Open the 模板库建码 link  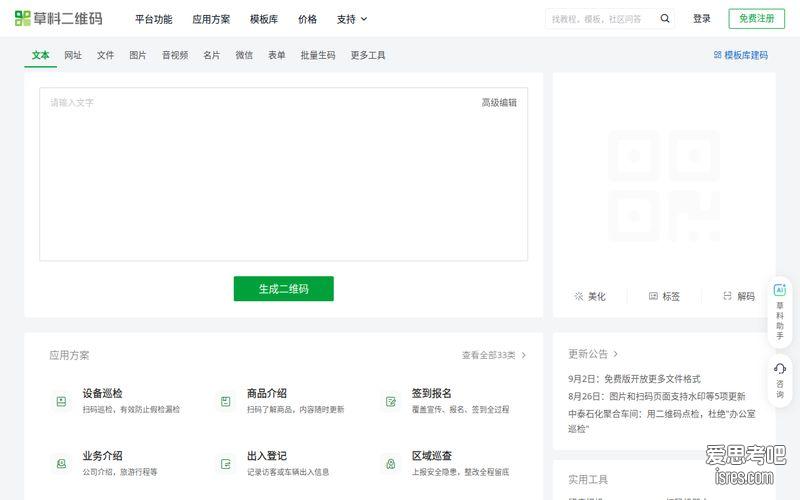[740, 55]
